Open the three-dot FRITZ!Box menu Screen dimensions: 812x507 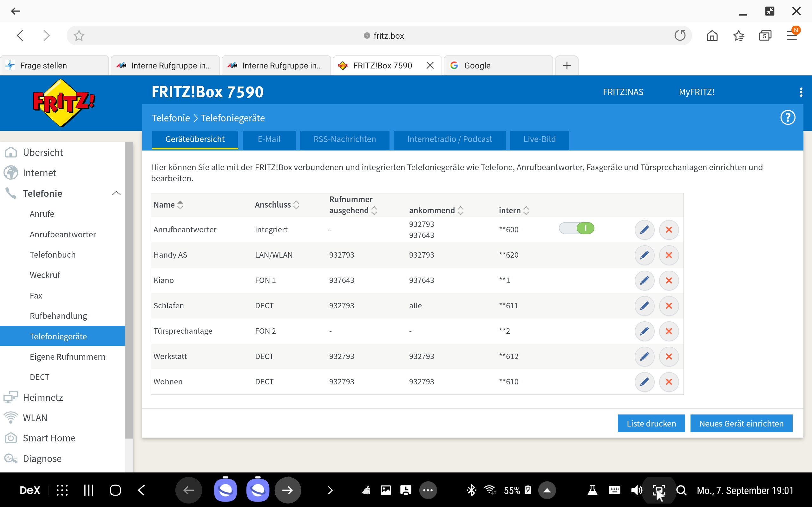coord(801,92)
